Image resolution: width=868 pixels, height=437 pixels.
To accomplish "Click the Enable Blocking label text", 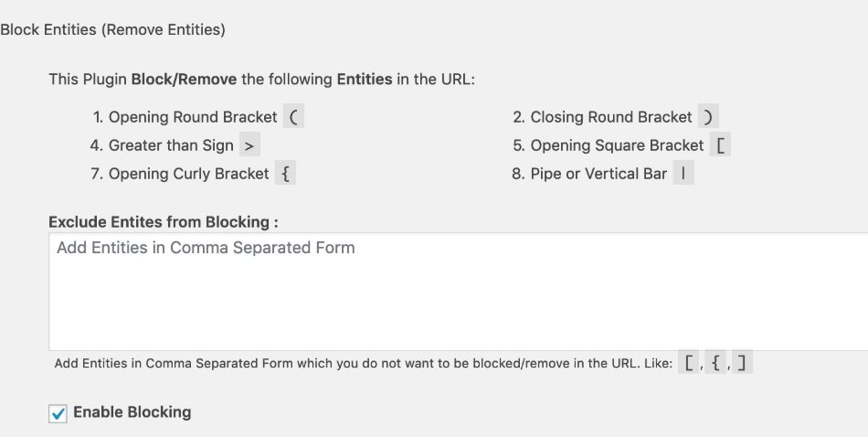I will pyautogui.click(x=132, y=412).
